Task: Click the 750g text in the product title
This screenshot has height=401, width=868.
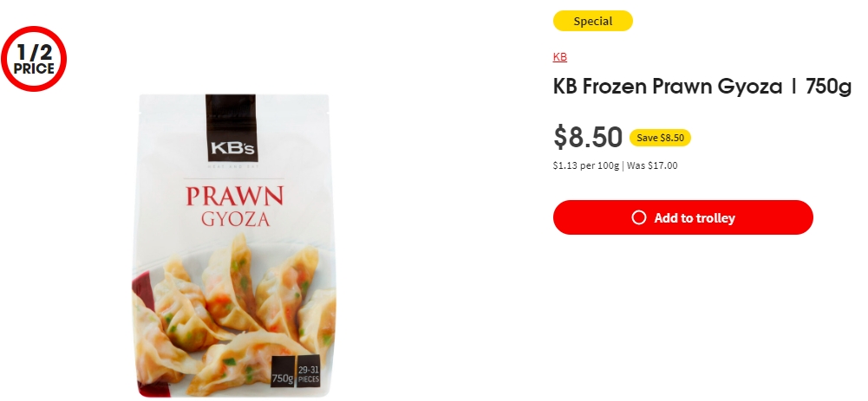Action: tap(829, 87)
